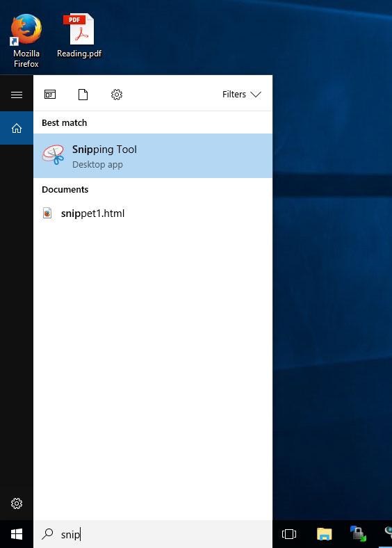Open File Explorer from the taskbar
392x548 pixels.
[324, 534]
